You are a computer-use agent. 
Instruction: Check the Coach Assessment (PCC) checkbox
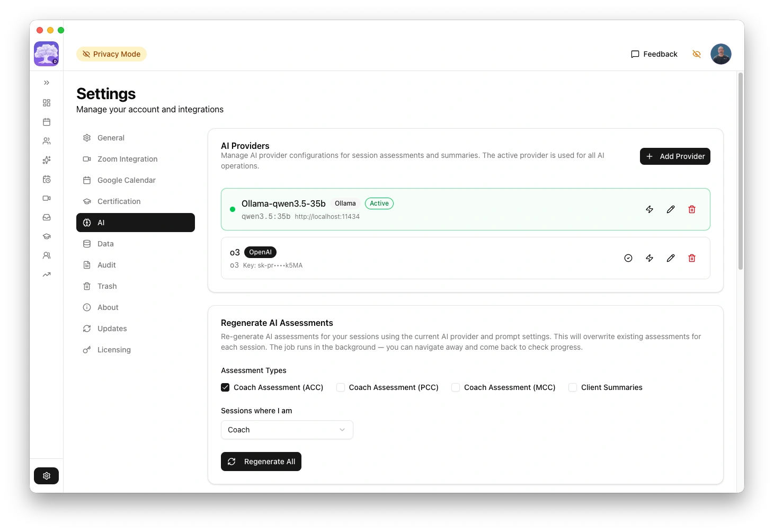[x=341, y=387]
